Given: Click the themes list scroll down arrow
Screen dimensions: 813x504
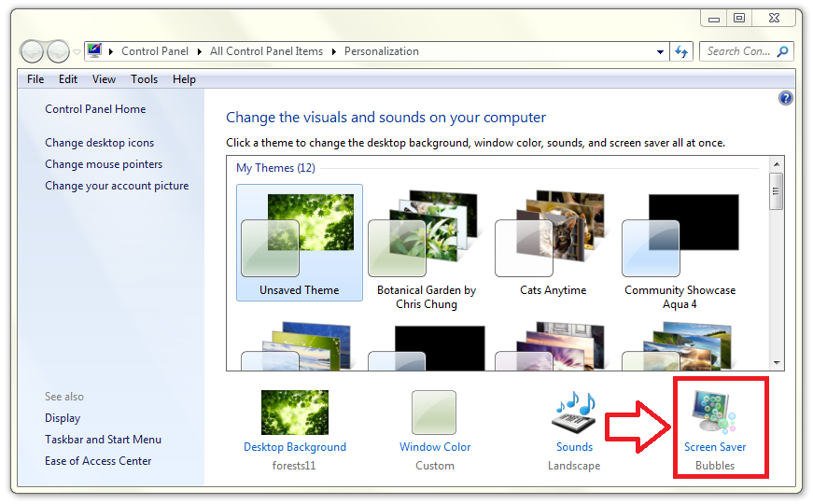Looking at the screenshot, I should 777,363.
